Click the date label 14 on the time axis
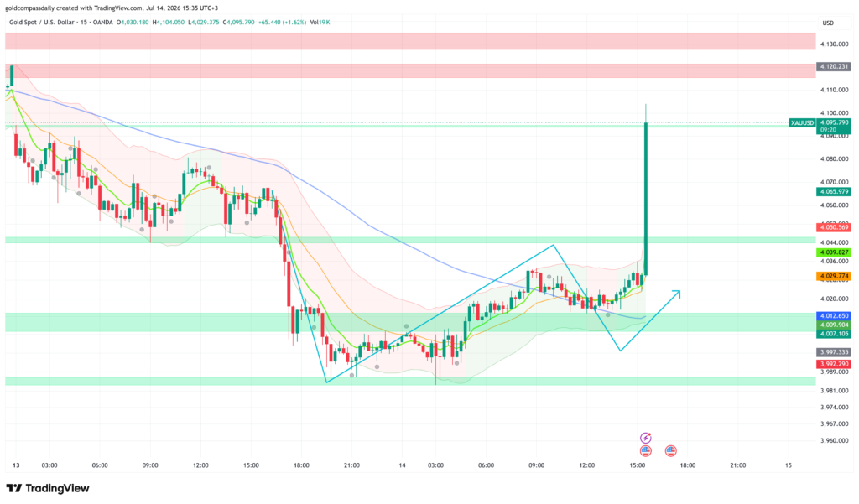The width and height of the screenshot is (859, 504). pyautogui.click(x=402, y=465)
